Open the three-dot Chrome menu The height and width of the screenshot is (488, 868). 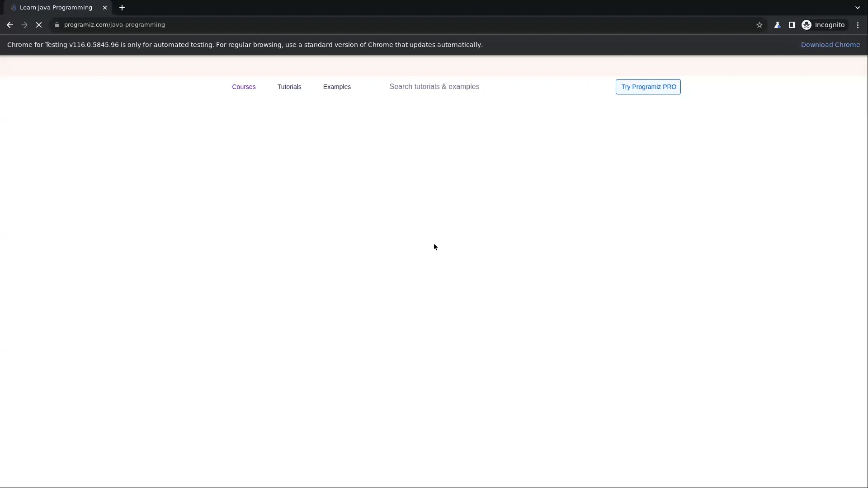pos(858,25)
